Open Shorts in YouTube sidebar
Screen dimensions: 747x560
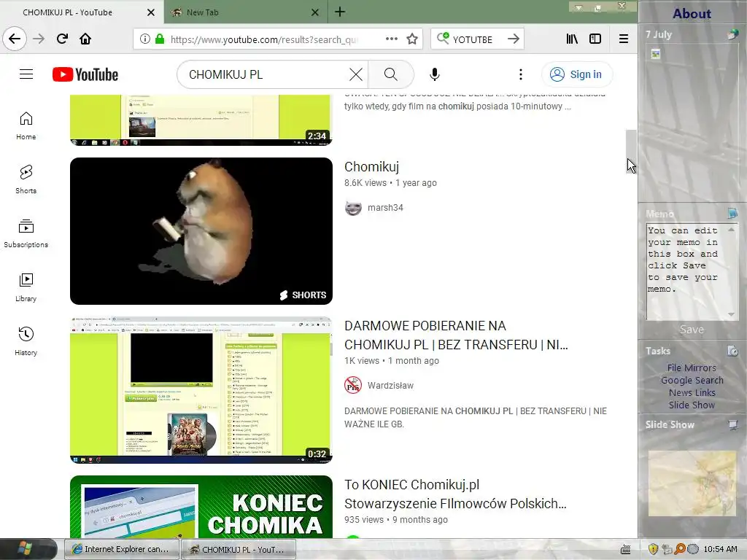click(26, 179)
